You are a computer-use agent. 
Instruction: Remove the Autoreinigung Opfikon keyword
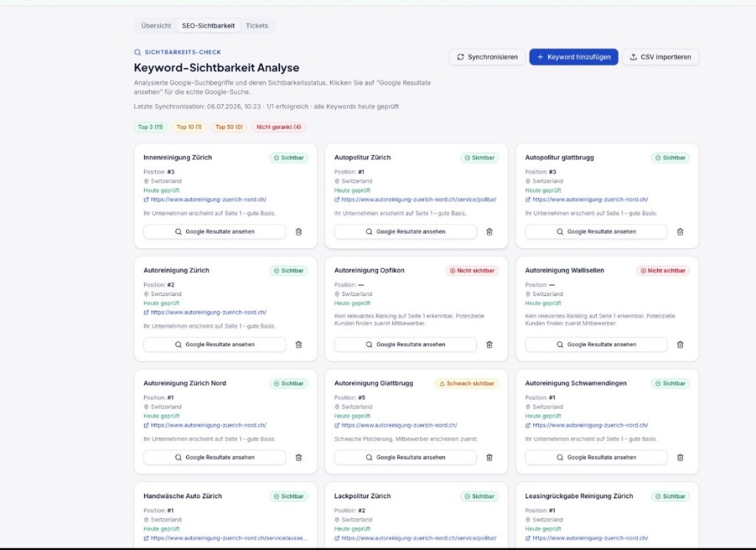click(489, 345)
